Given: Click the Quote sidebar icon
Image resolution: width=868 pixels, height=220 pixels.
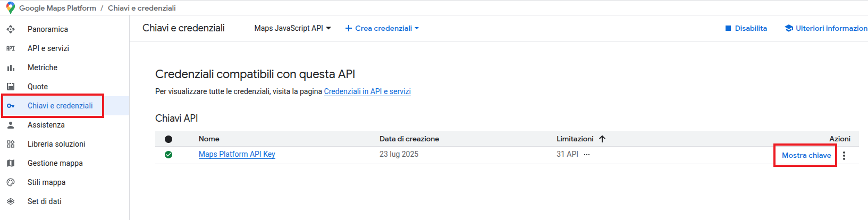Looking at the screenshot, I should coord(11,87).
